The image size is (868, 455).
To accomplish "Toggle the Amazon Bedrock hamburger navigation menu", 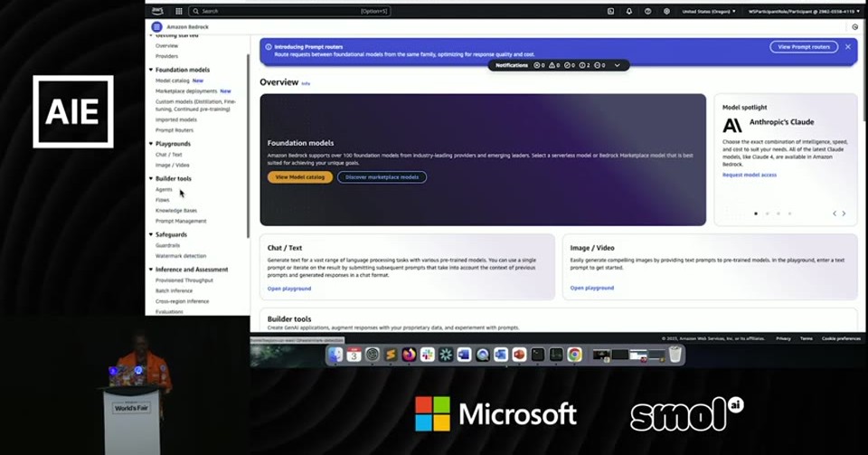I will pyautogui.click(x=156, y=26).
